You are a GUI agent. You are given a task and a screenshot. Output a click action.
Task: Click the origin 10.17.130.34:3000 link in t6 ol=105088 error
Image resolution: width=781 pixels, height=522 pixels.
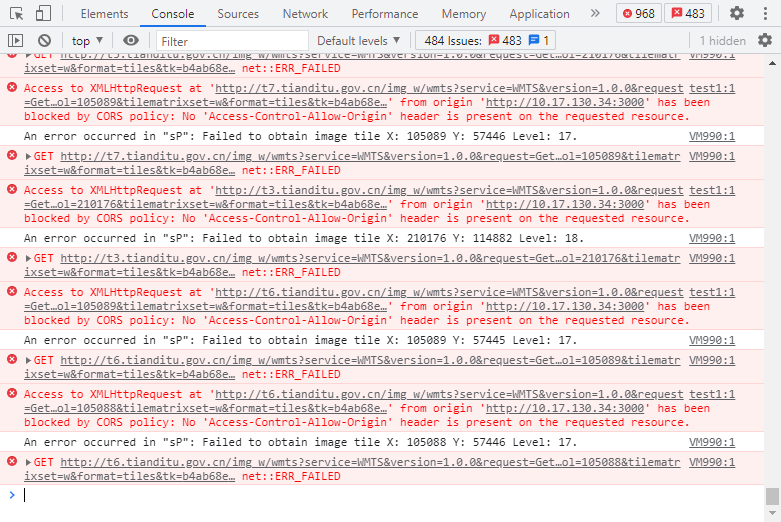[x=565, y=409]
